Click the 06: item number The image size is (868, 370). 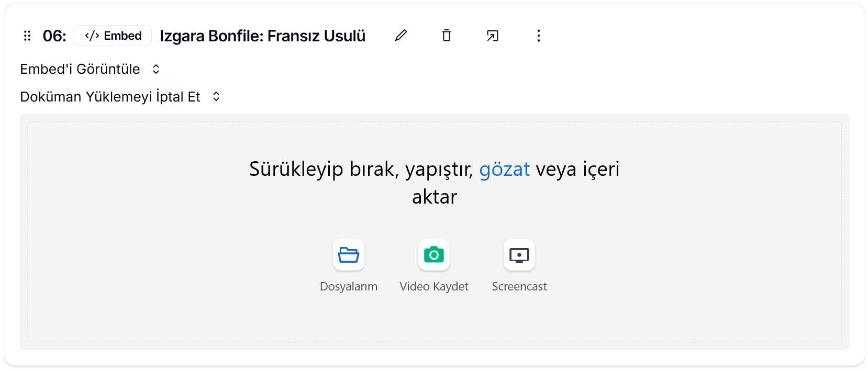[x=54, y=36]
